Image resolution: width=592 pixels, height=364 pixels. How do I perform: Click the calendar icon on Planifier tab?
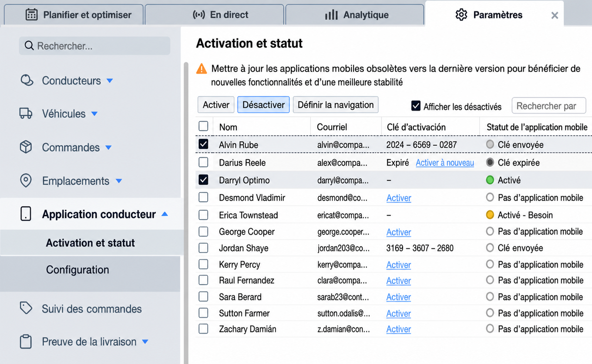tap(31, 15)
